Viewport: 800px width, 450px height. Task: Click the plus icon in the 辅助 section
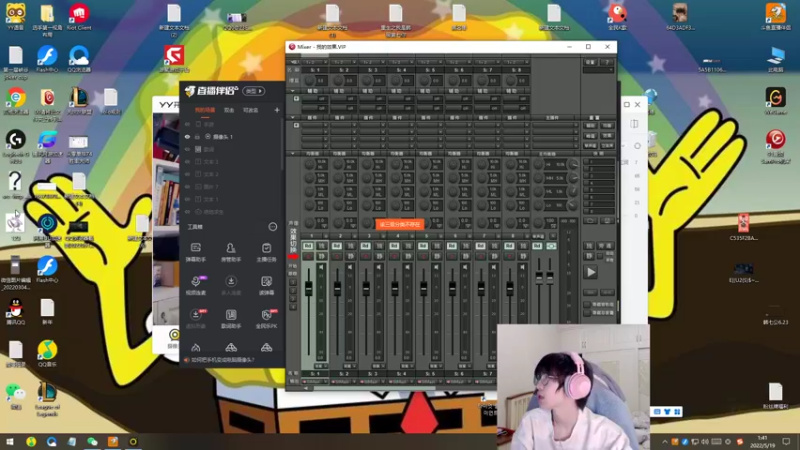point(296,98)
